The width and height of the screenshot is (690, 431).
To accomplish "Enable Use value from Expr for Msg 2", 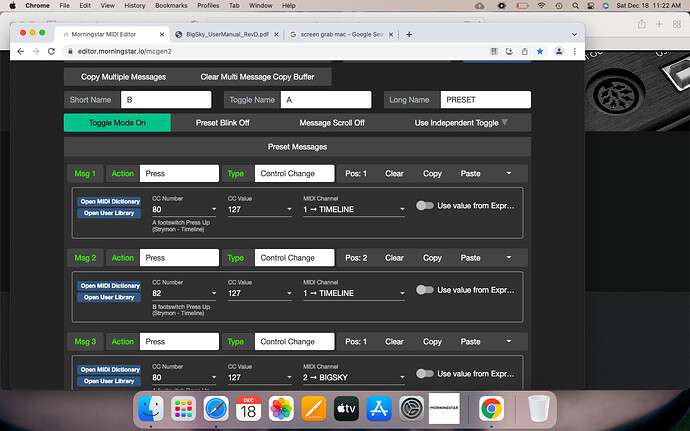I will pyautogui.click(x=425, y=290).
